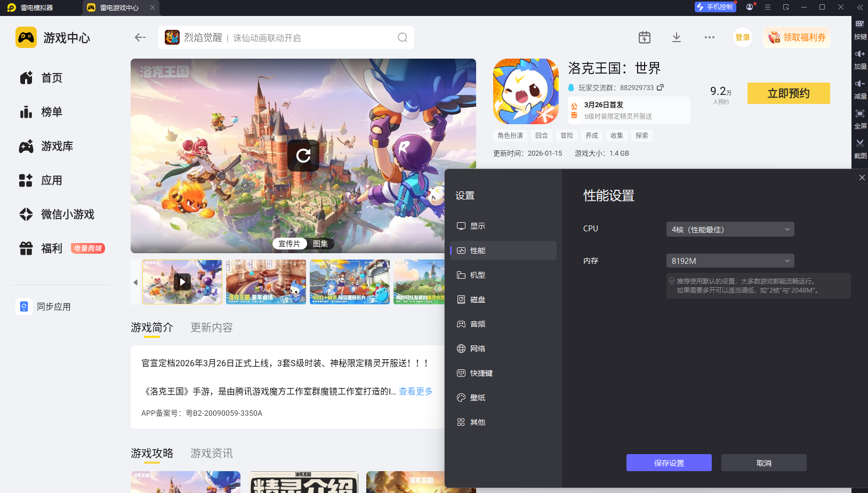Open the hamburger menu in title bar
Viewport: 868px width, 493px height.
pyautogui.click(x=768, y=7)
